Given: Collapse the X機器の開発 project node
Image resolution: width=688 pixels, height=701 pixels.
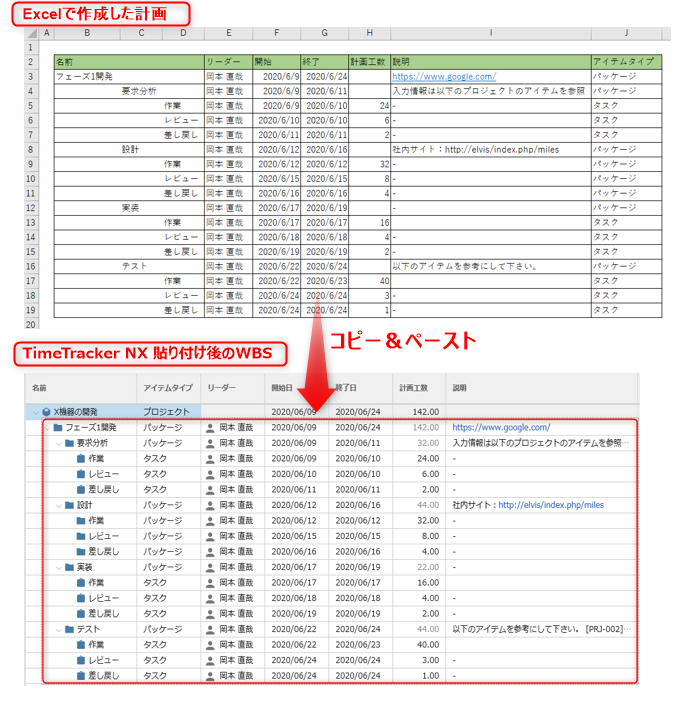Looking at the screenshot, I should pos(35,412).
